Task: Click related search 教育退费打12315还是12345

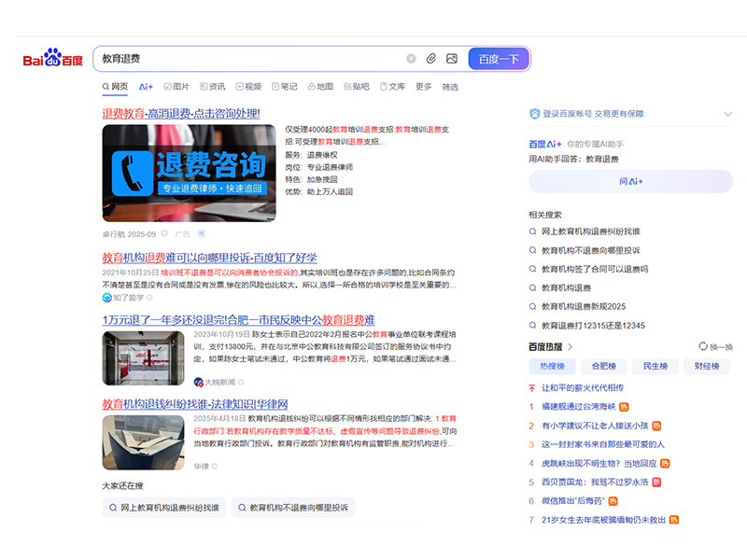Action: point(593,326)
